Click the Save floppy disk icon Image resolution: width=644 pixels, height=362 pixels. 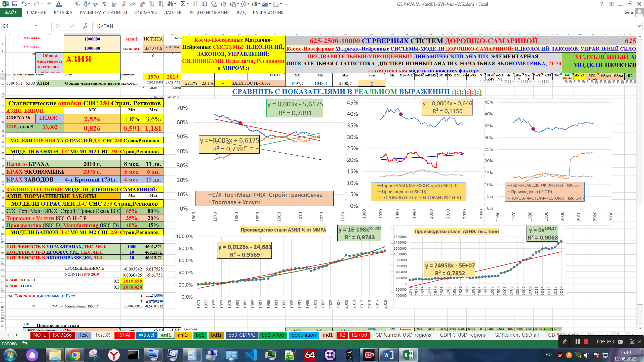pos(15,4)
